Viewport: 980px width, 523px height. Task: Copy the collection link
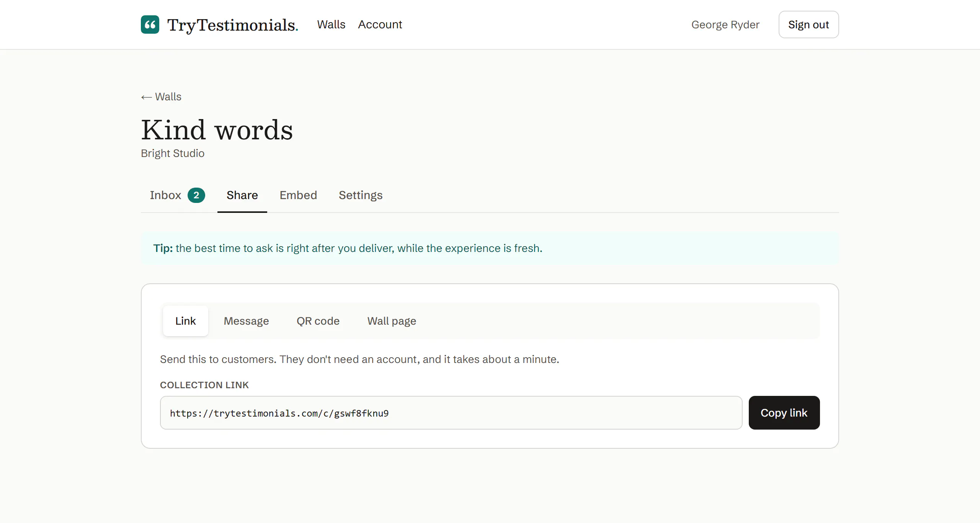click(x=784, y=413)
